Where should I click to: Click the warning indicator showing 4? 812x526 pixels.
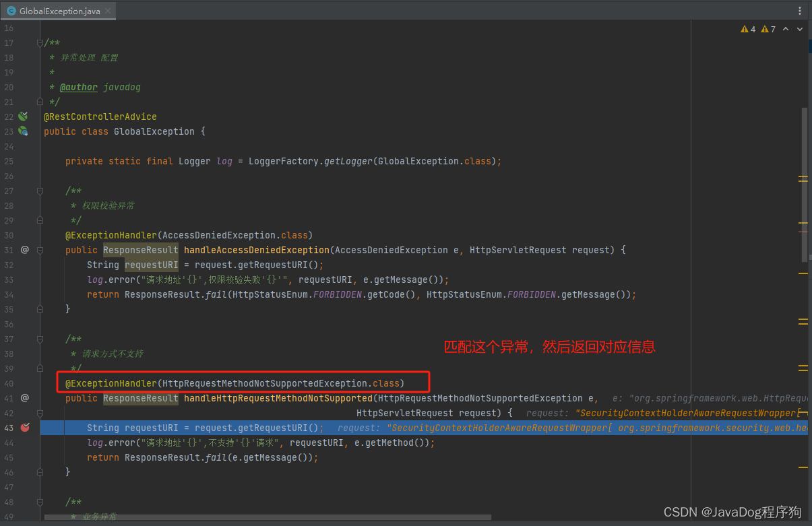tap(748, 29)
